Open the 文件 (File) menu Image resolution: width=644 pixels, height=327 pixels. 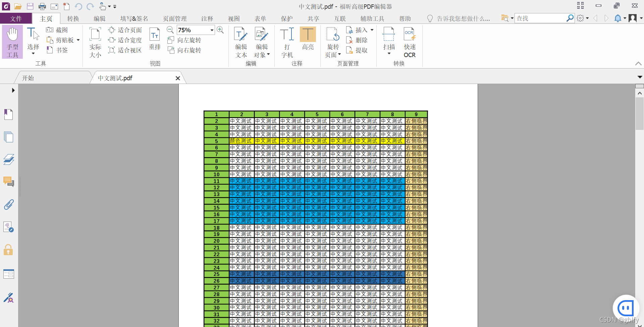[x=16, y=18]
